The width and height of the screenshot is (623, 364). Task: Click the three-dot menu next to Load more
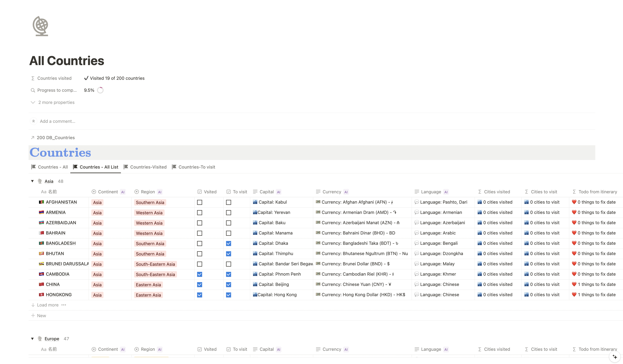coord(64,305)
